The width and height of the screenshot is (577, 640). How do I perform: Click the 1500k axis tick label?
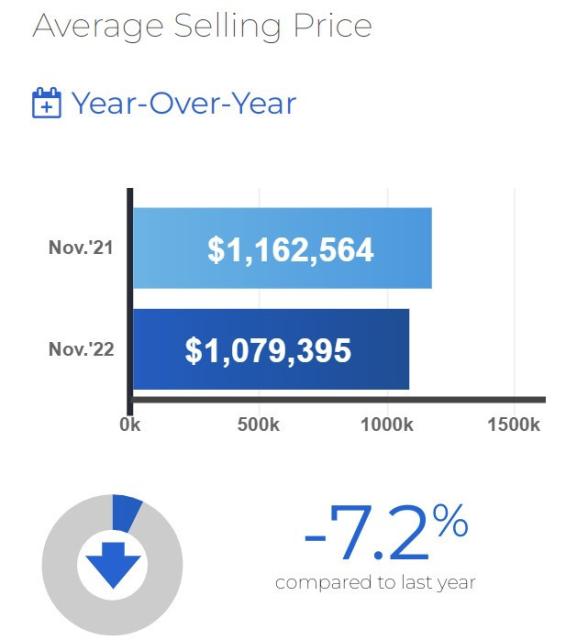(x=514, y=425)
